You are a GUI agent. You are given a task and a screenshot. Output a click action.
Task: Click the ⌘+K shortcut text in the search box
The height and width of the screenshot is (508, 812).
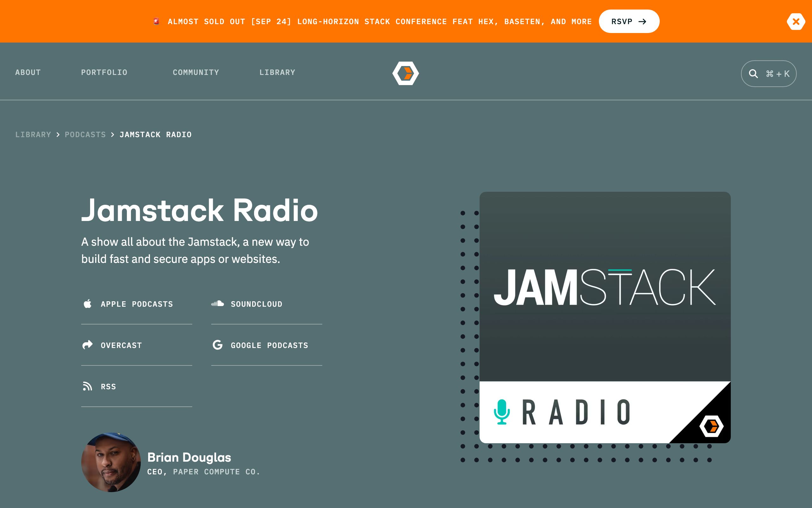click(777, 74)
